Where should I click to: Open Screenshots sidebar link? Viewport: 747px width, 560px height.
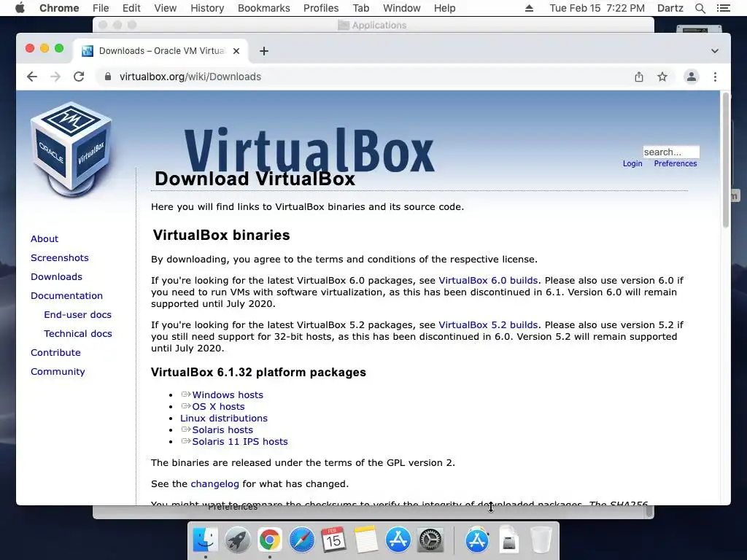pyautogui.click(x=60, y=257)
